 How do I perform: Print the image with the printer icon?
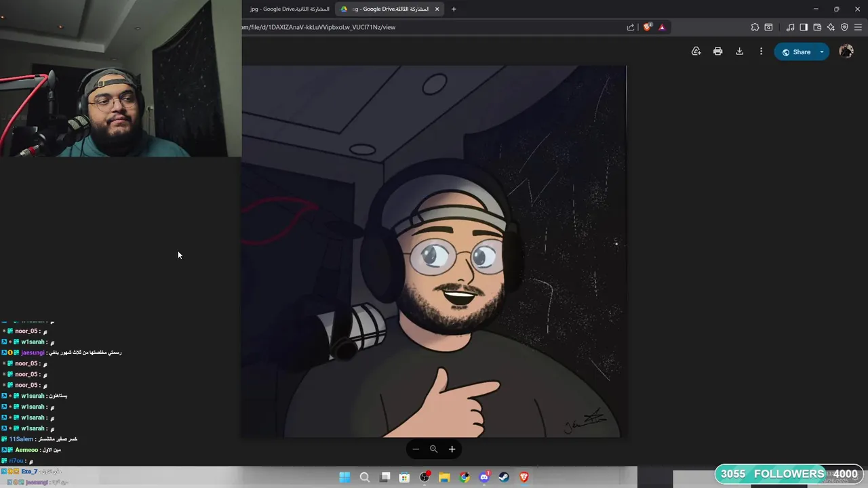pos(717,52)
